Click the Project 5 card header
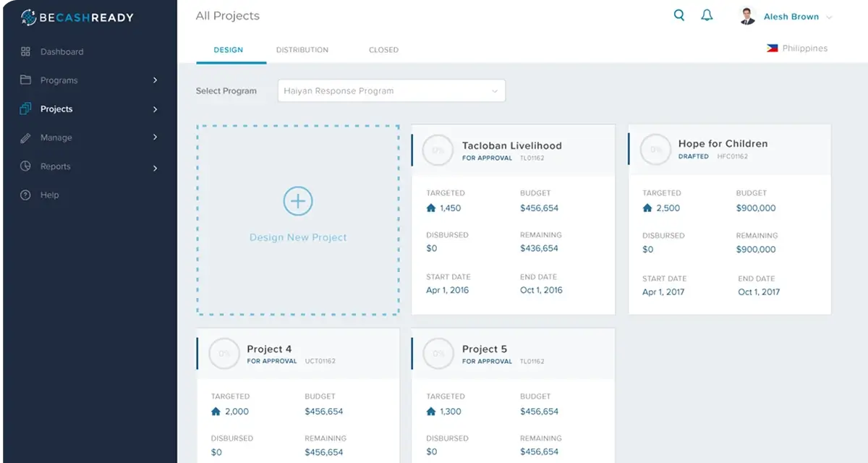 pos(514,354)
